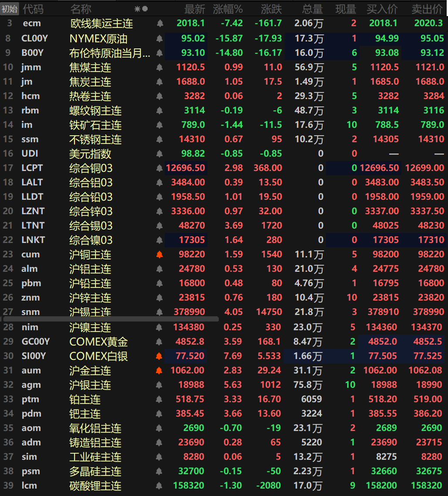Set a price alert bell on 布伦特原油当月
448x496 pixels.
[160, 52]
